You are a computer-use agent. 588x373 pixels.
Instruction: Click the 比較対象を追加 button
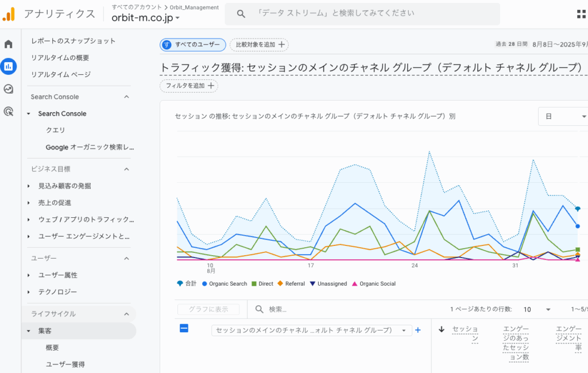259,45
